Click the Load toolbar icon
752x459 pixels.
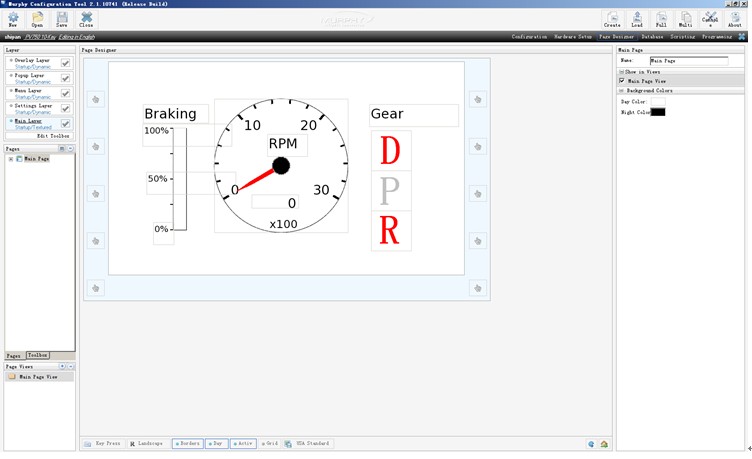tap(637, 19)
